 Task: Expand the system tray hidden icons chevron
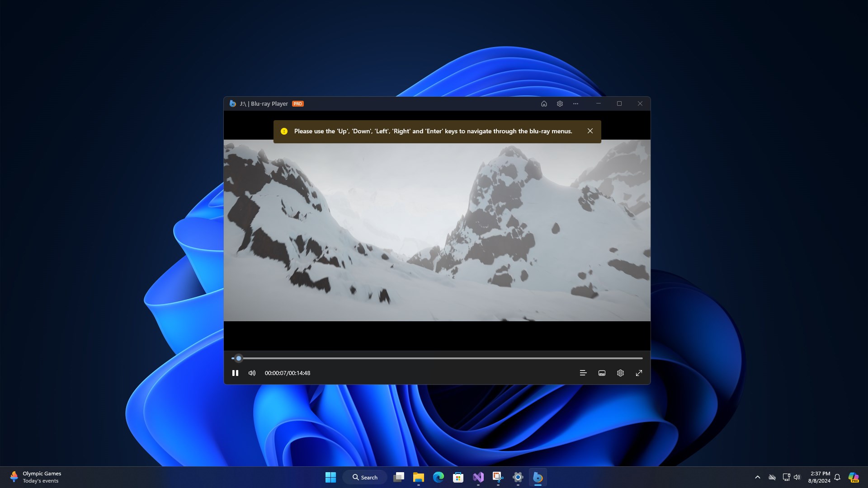(x=758, y=477)
